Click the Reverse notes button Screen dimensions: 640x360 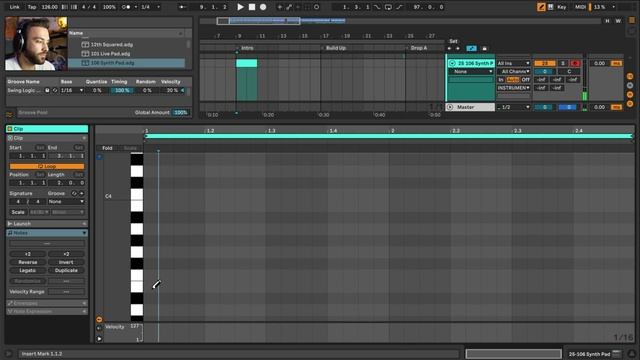[x=28, y=262]
